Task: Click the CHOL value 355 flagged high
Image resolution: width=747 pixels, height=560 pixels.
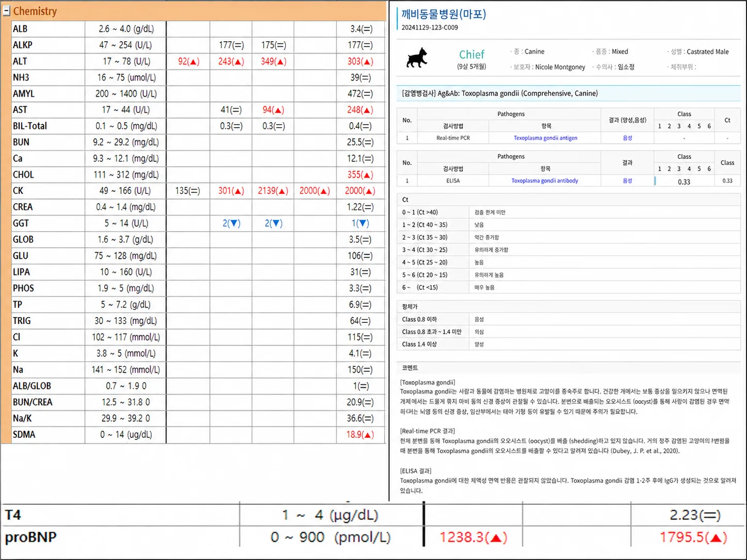Action: pos(360,175)
